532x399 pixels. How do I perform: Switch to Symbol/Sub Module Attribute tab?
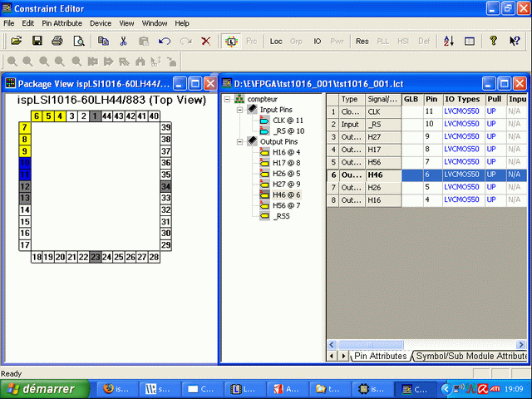[470, 356]
